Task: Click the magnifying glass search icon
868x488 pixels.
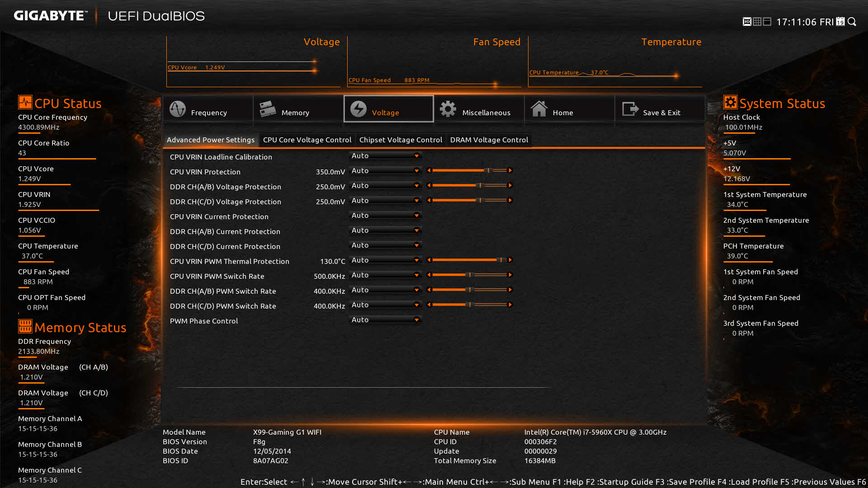Action: (x=852, y=22)
